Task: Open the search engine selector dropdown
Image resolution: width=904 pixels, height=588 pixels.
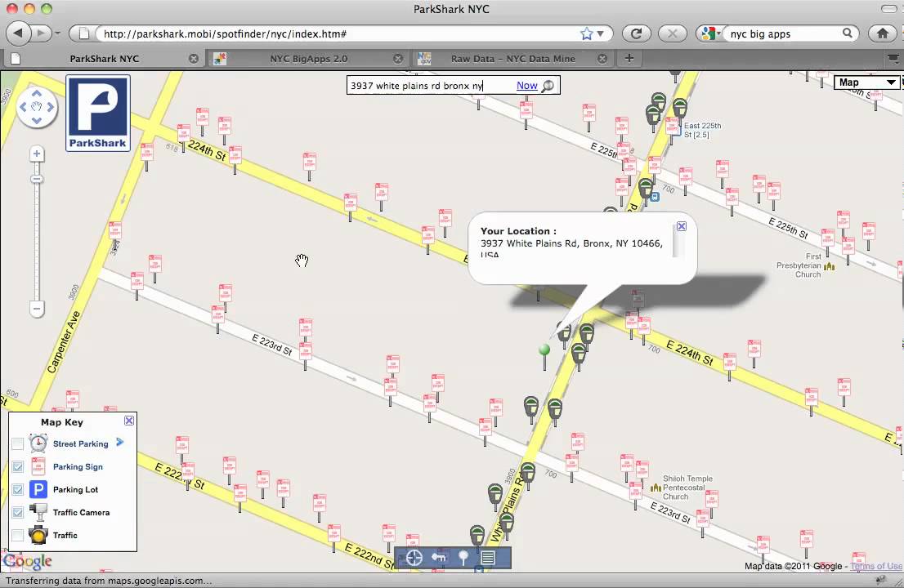Action: click(711, 33)
